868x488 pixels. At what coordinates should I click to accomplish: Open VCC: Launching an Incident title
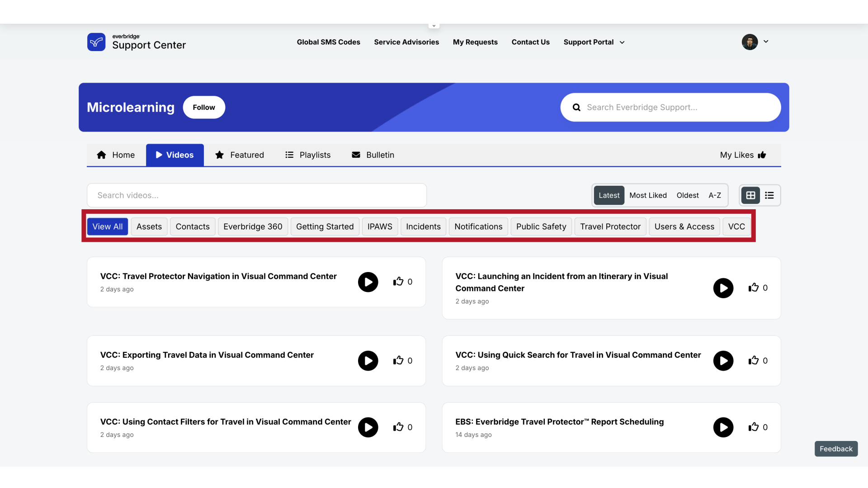[561, 282]
